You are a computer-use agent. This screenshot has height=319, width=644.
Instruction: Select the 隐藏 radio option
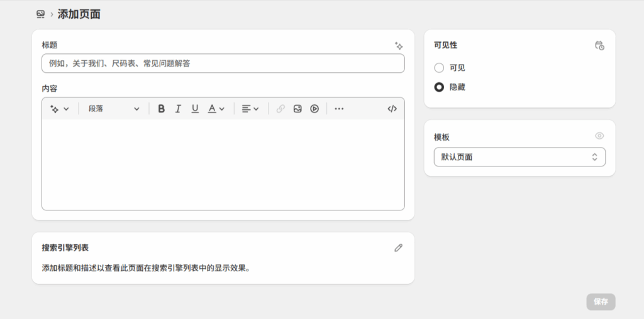pos(439,87)
